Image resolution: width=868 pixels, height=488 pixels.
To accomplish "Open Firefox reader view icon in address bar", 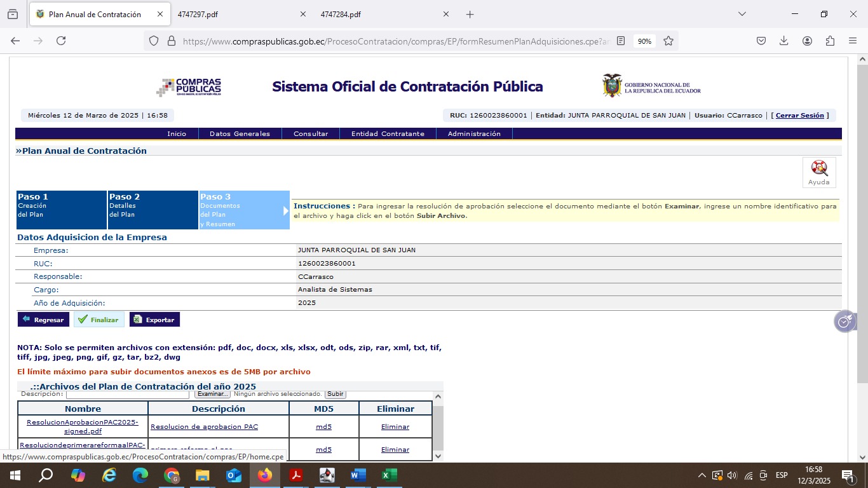I will pos(621,41).
